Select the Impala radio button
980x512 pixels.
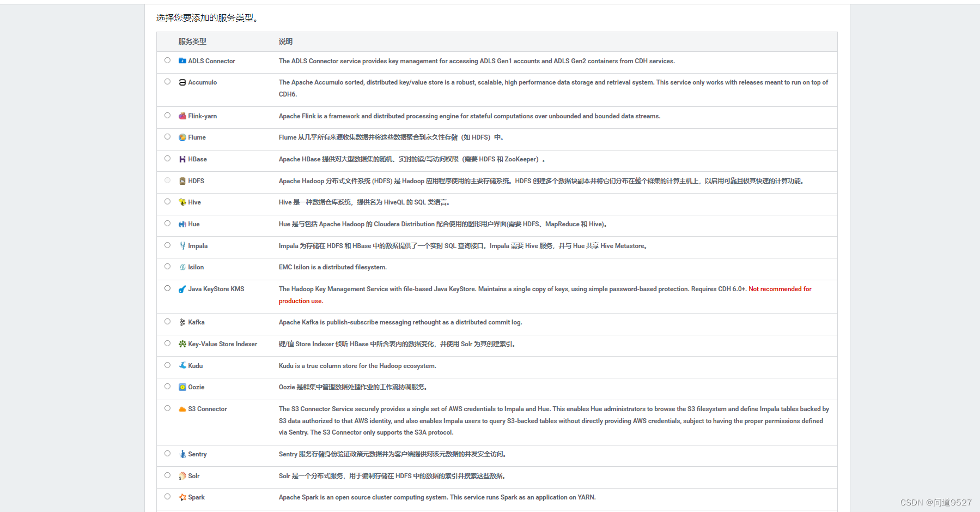tap(167, 245)
